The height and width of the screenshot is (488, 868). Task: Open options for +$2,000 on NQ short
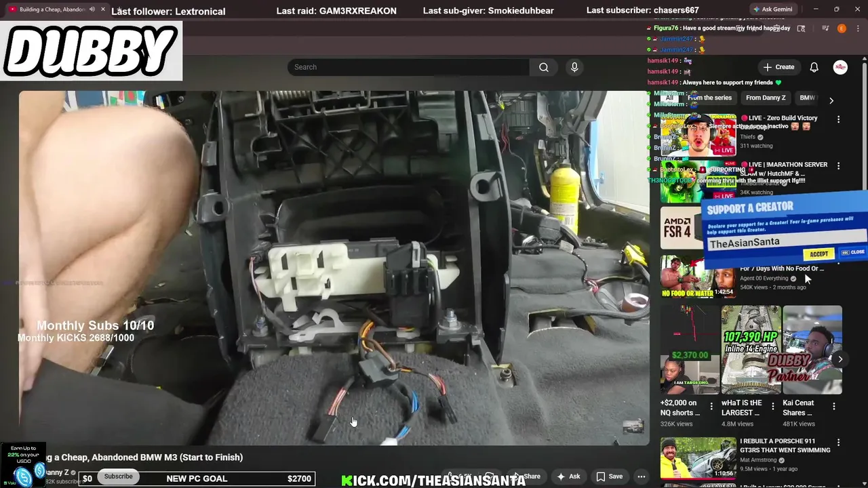(711, 407)
